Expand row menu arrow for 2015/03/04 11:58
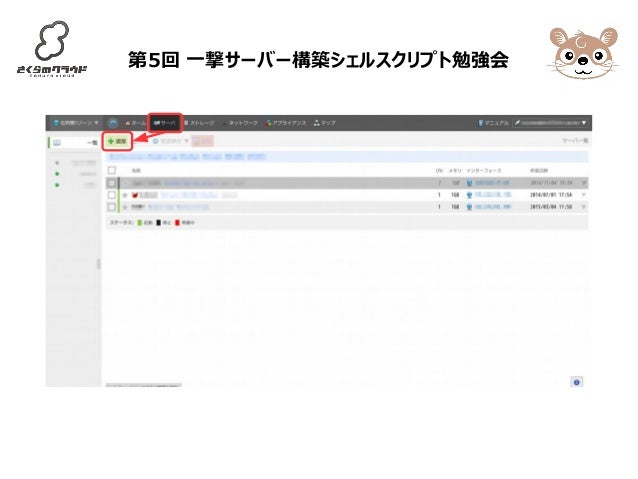 [x=583, y=207]
